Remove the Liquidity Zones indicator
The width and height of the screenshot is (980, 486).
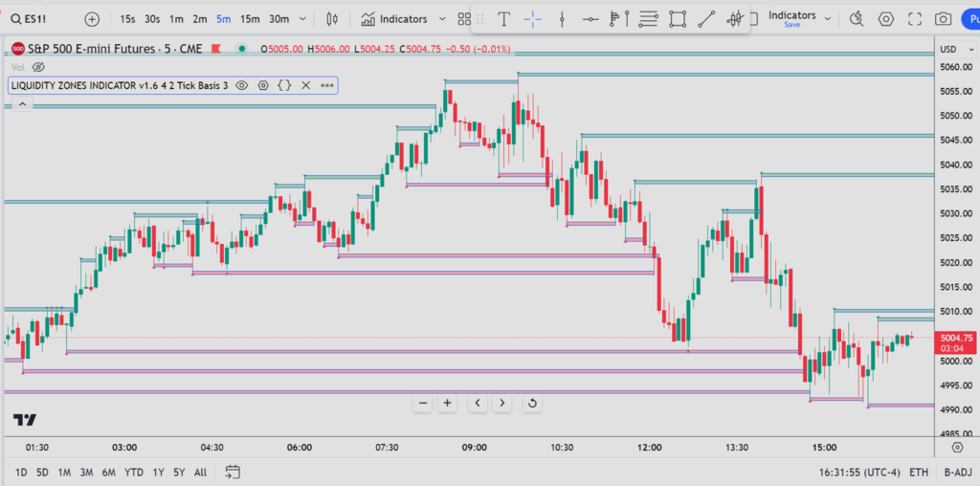305,85
